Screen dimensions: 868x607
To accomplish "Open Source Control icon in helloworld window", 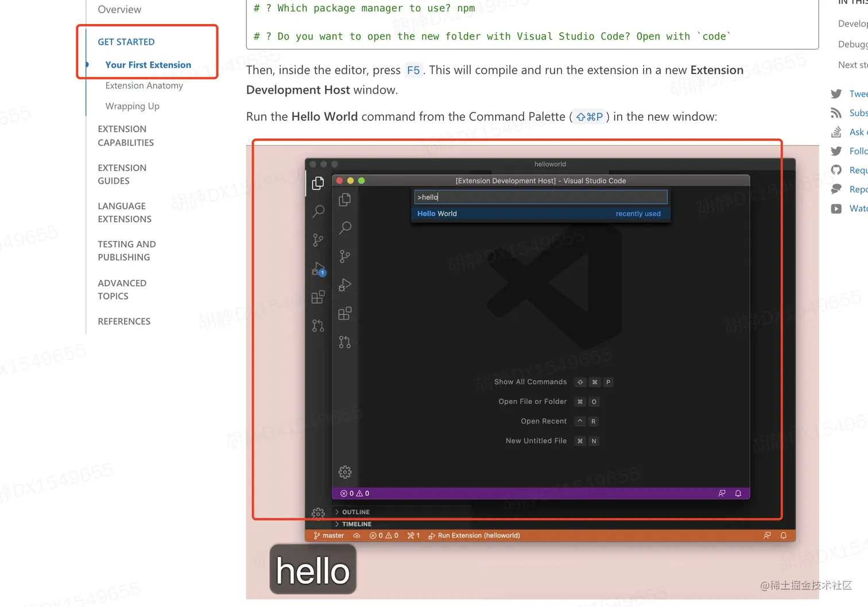I will point(318,240).
